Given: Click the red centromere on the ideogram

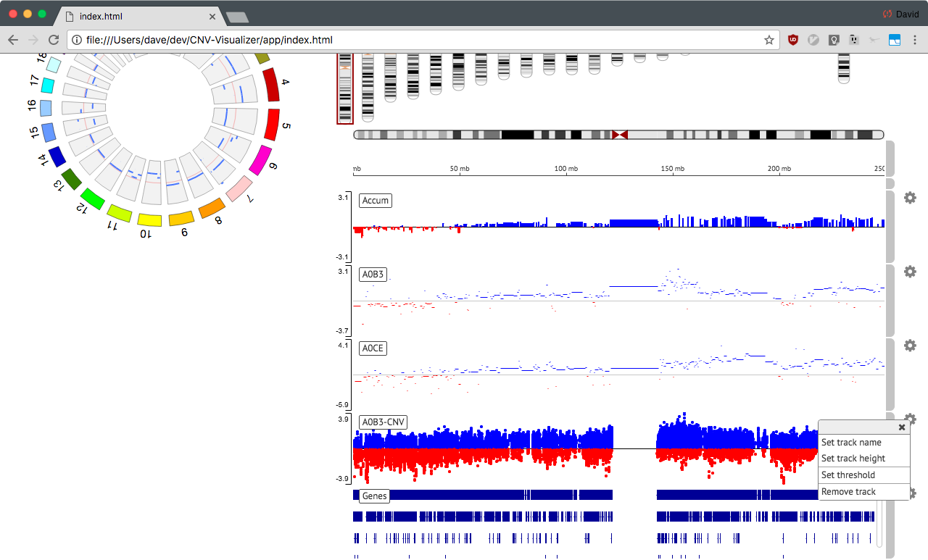Looking at the screenshot, I should click(619, 135).
